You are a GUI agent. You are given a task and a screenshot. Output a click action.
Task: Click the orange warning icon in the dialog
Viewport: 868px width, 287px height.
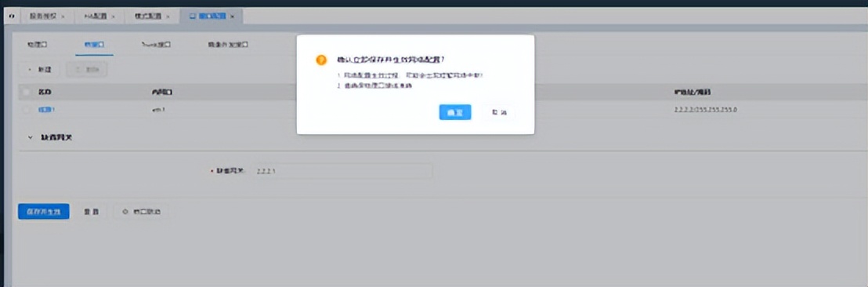click(x=321, y=60)
